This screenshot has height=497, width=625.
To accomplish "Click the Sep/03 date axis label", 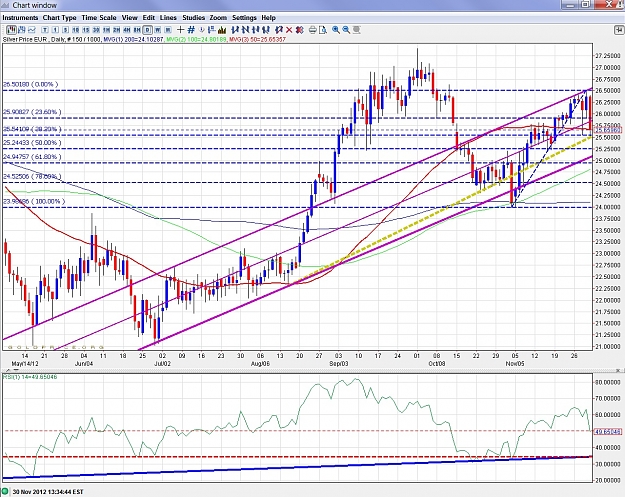I will (x=339, y=363).
